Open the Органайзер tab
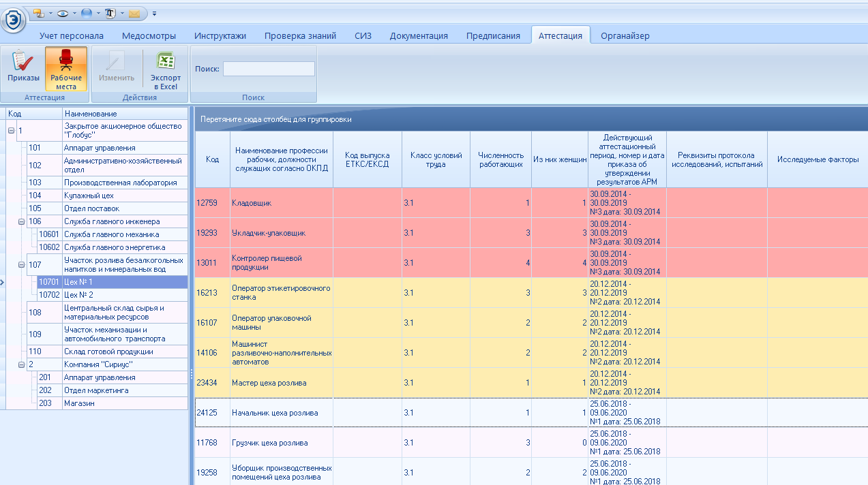 [x=625, y=36]
